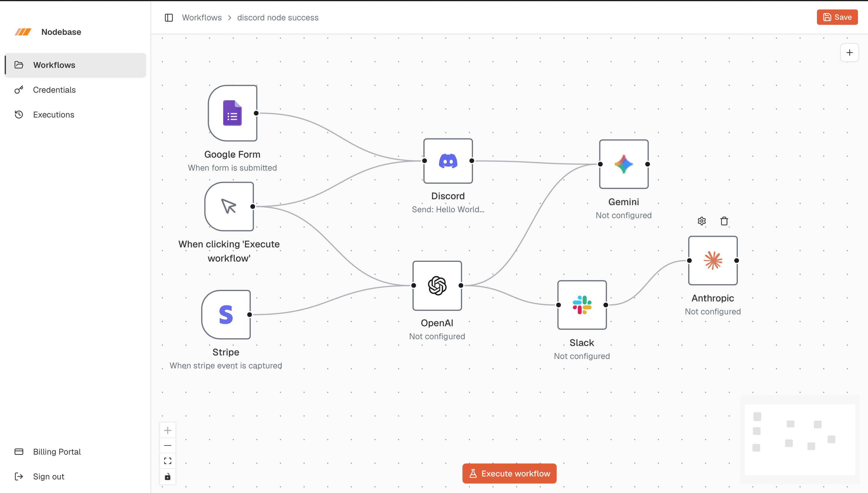
Task: Click the Discord node input handle
Action: (425, 161)
